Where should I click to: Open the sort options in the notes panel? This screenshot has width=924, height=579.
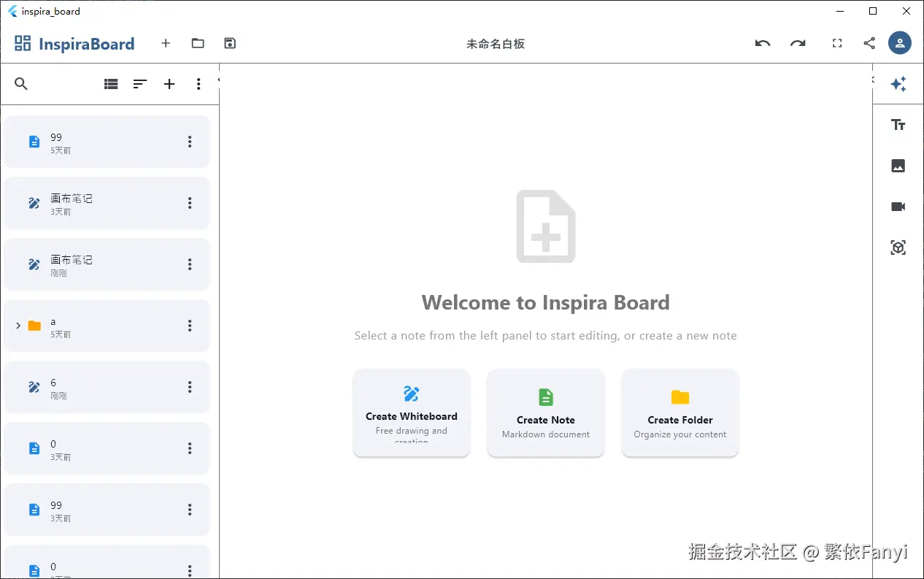pyautogui.click(x=140, y=84)
